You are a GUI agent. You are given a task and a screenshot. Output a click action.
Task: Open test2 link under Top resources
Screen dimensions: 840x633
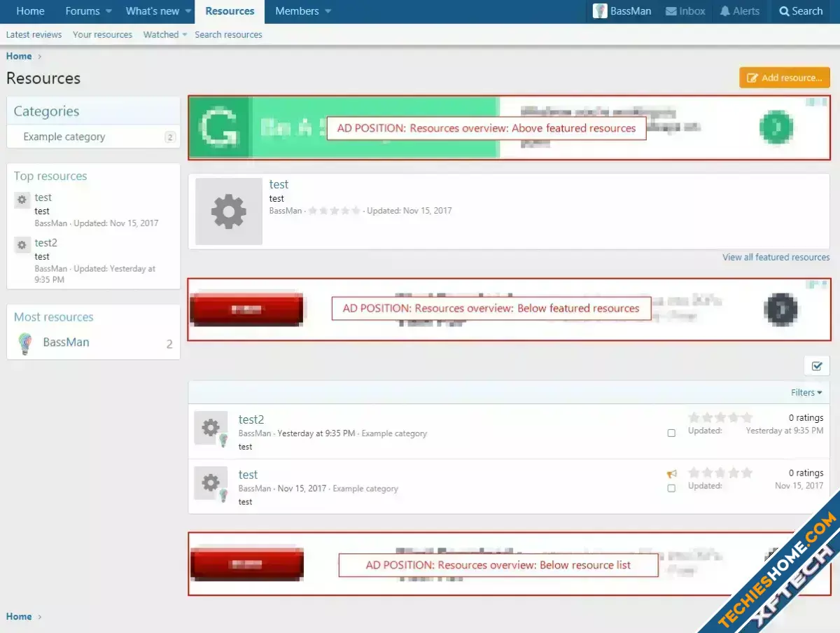click(46, 243)
